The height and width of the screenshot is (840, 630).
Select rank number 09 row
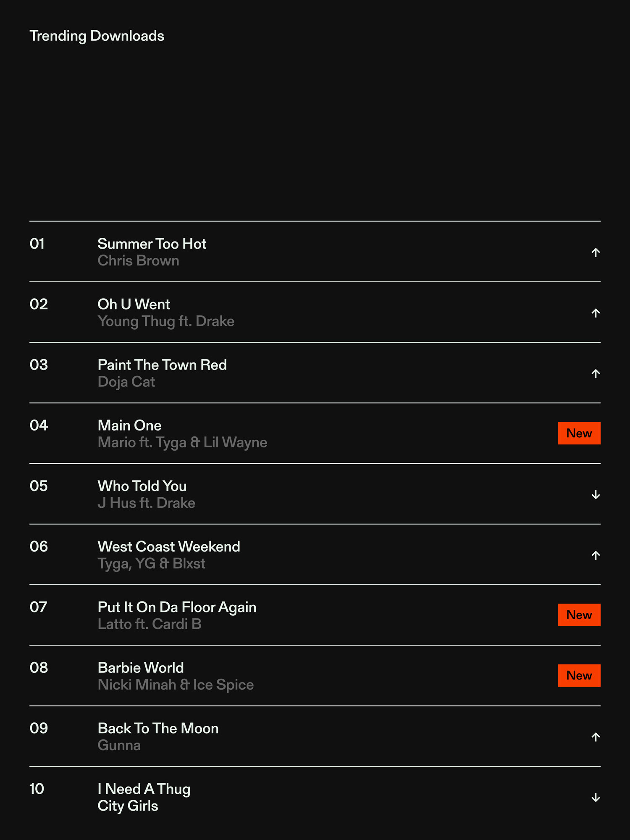(39, 728)
